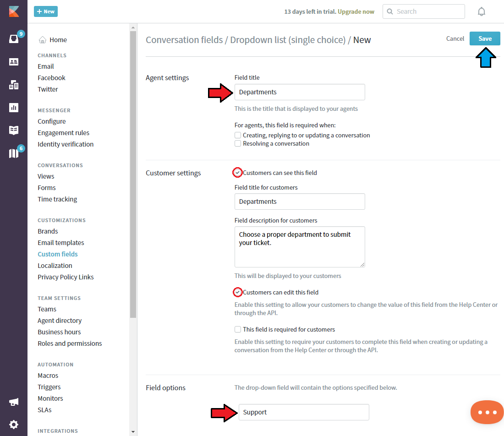This screenshot has width=504, height=436.
Task: Click the sidebar scroll down arrow
Action: (133, 432)
